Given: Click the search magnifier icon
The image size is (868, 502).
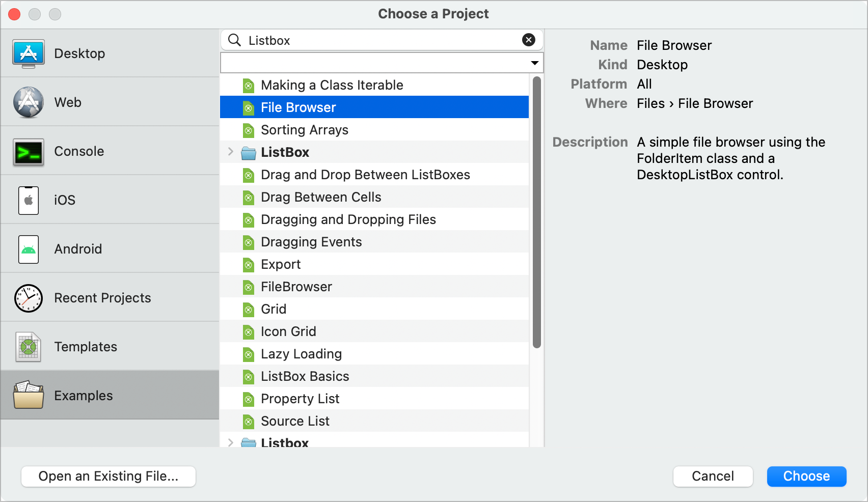Looking at the screenshot, I should 234,40.
